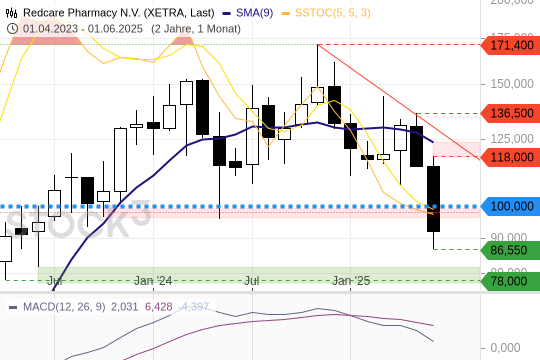The width and height of the screenshot is (540, 360).
Task: Select the red 118,000 price label
Action: [510, 157]
